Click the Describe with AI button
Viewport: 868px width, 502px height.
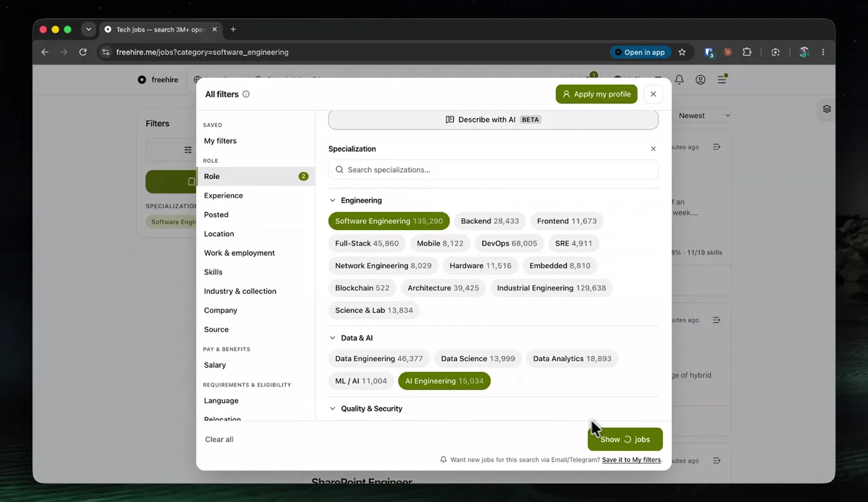point(493,119)
